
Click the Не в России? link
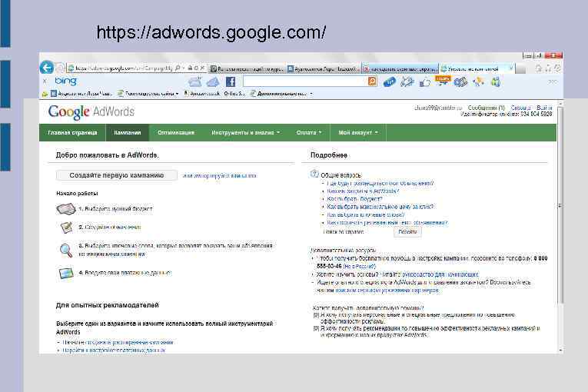coord(359,267)
